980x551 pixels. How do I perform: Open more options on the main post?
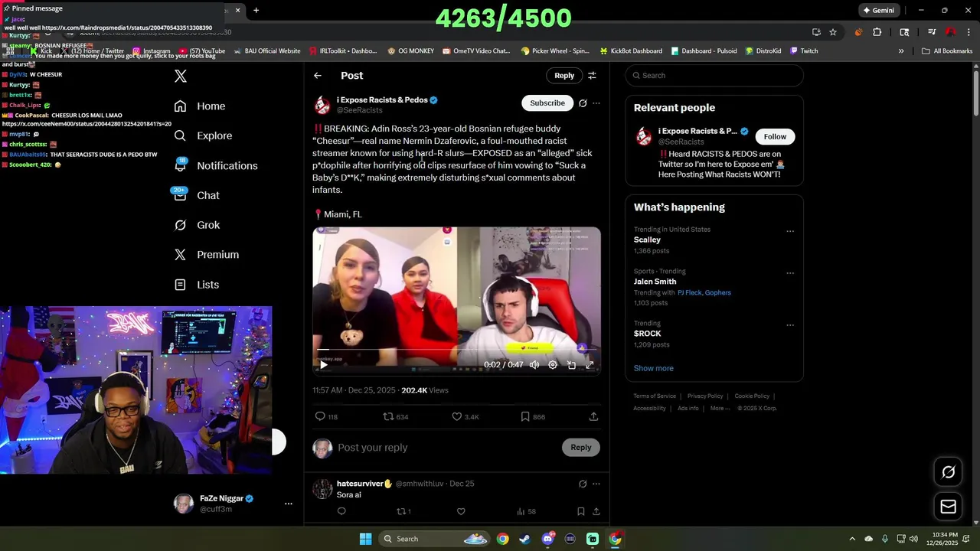[596, 103]
